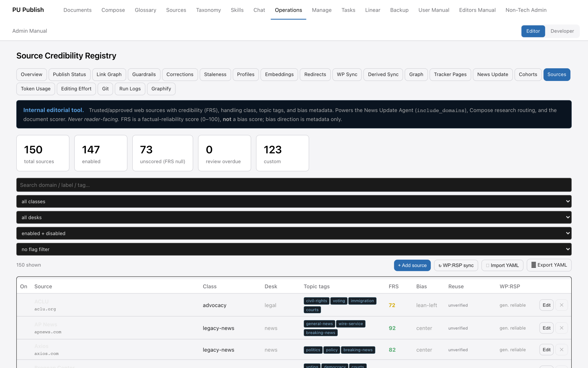
Task: Click the Add source button
Action: (x=412, y=265)
